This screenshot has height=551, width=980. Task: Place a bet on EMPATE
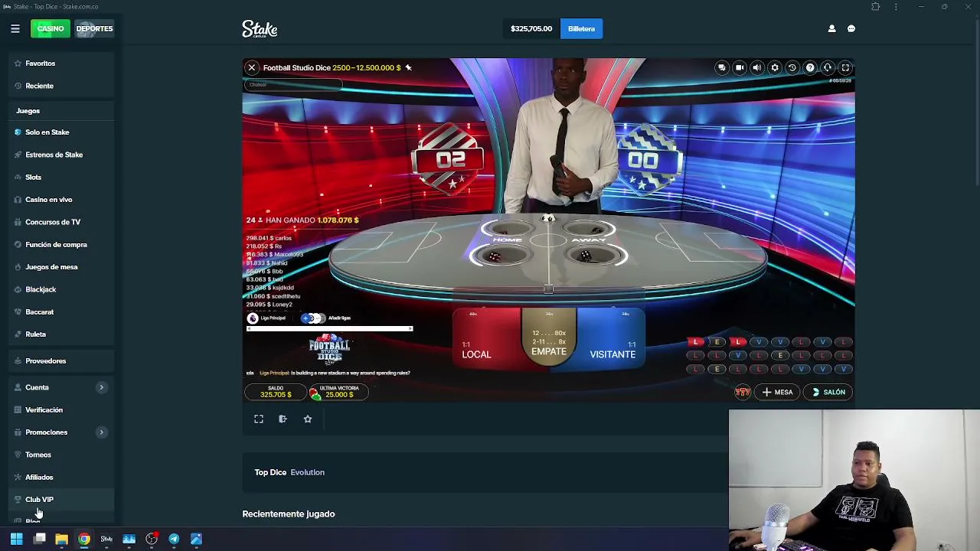pyautogui.click(x=549, y=337)
